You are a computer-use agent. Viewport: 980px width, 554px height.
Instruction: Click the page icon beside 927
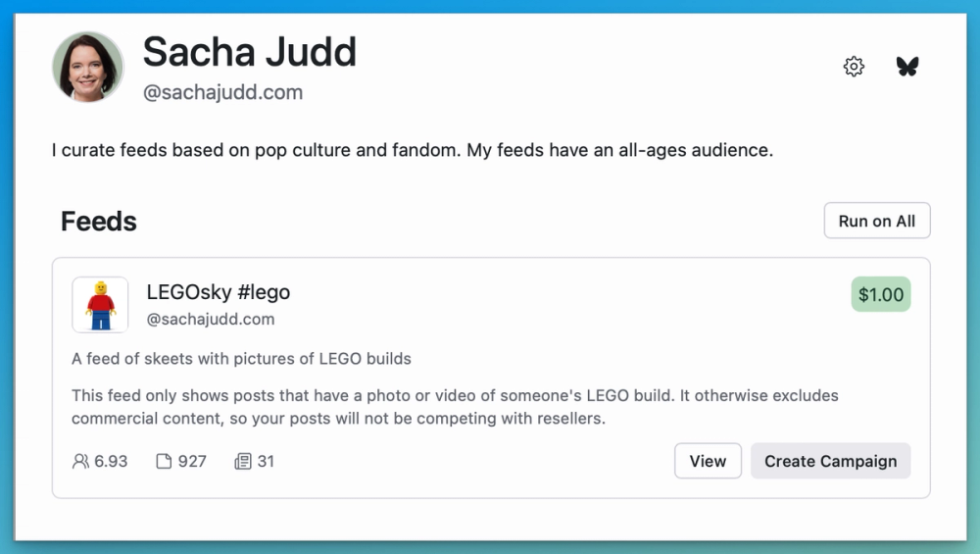coord(164,461)
